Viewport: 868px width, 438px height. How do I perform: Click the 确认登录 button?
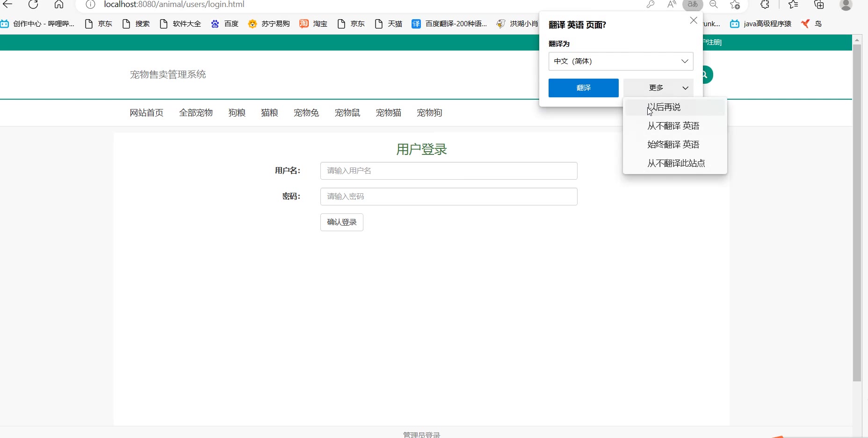coord(341,222)
